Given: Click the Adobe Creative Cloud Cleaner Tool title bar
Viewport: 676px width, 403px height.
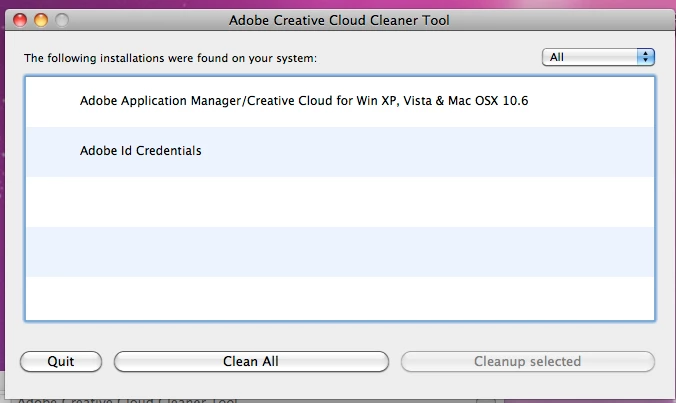Looking at the screenshot, I should click(x=339, y=20).
